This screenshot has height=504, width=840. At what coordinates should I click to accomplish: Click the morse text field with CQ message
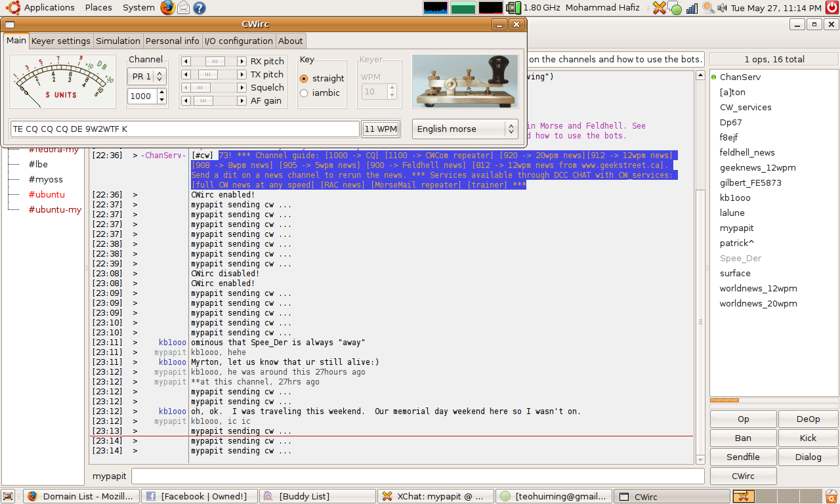(185, 129)
